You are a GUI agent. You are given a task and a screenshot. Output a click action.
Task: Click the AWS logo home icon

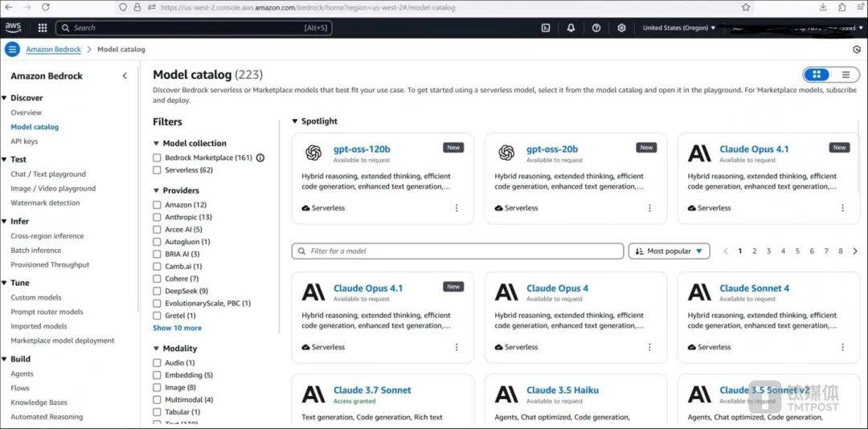pos(14,27)
